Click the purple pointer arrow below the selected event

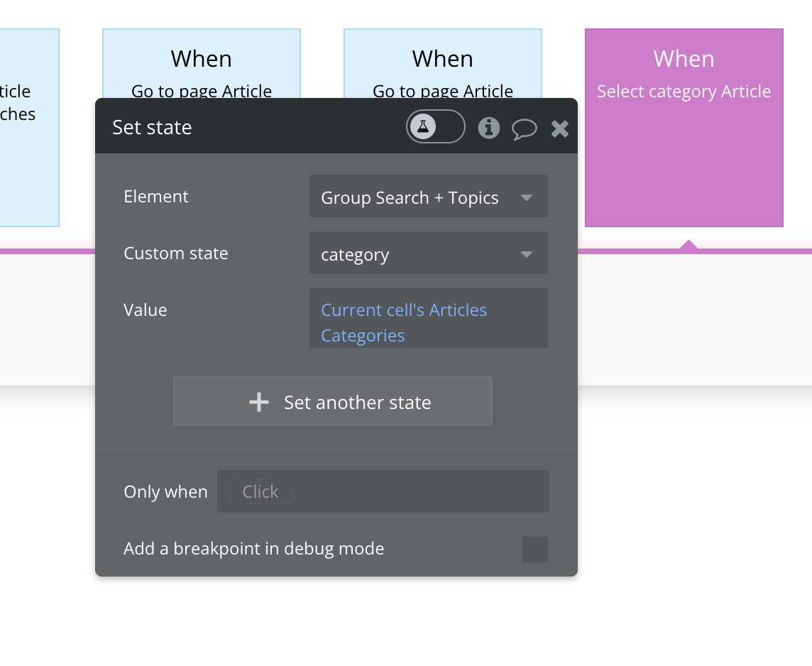point(688,245)
